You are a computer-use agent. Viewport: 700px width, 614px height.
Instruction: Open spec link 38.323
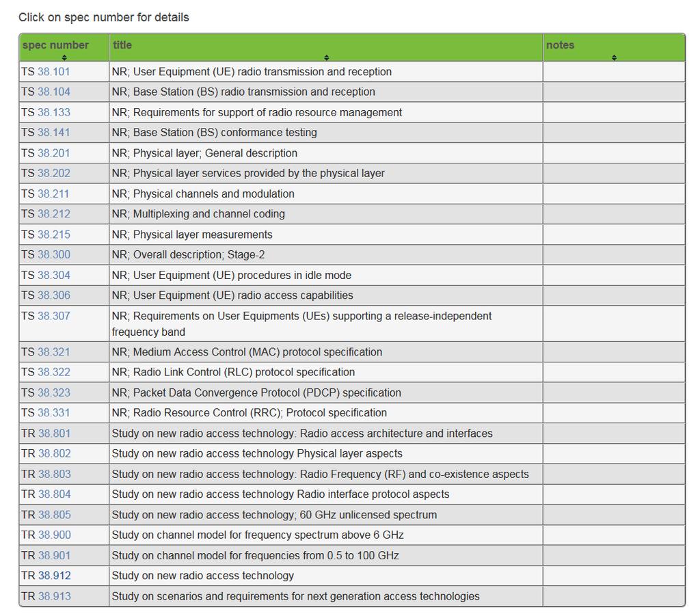pyautogui.click(x=53, y=392)
